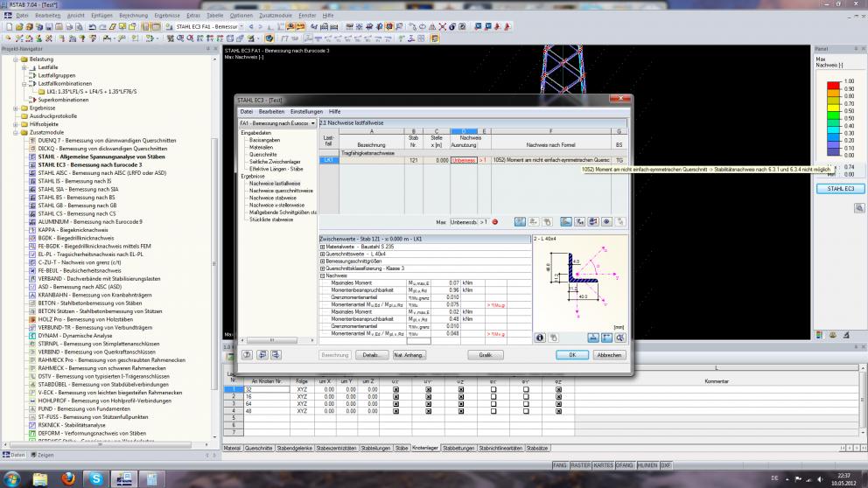Enable φy checkbox for node 64 row
Viewport: 868px width, 488px height.
[526, 404]
